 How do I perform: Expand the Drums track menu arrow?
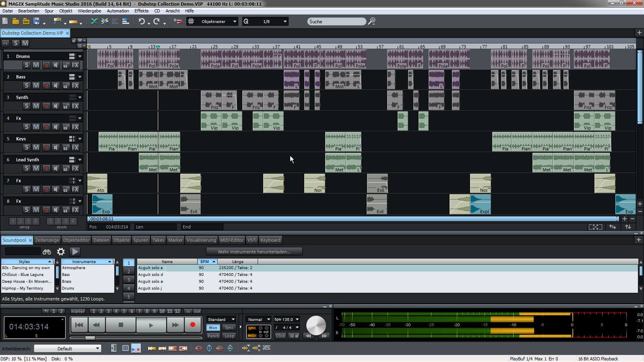click(x=80, y=56)
